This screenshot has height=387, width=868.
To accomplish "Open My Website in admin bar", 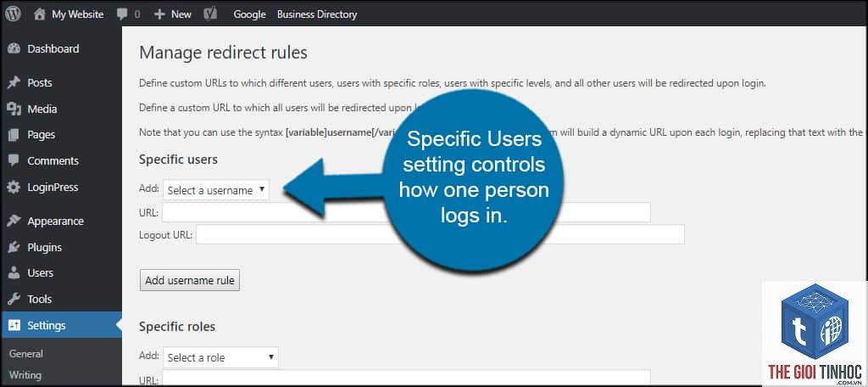I will pyautogui.click(x=77, y=14).
